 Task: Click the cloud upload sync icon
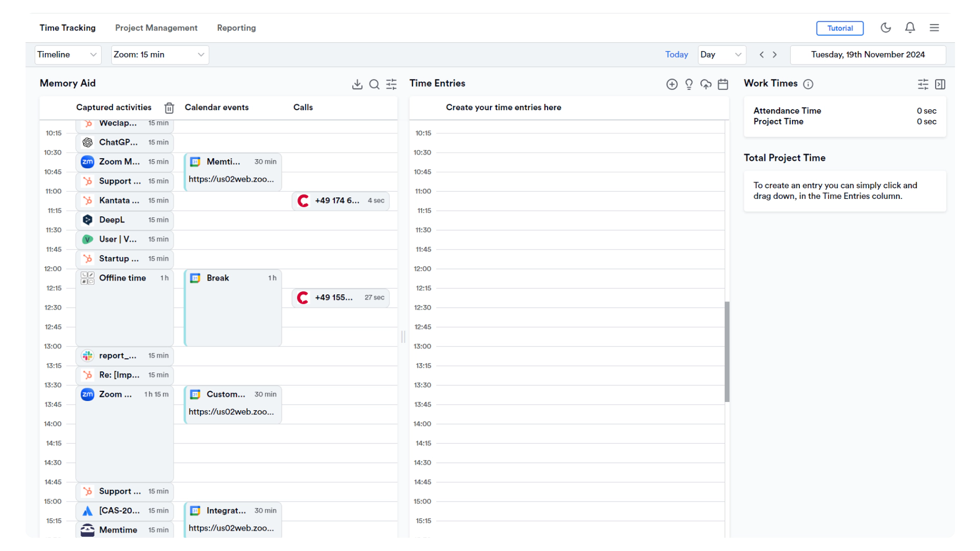click(x=706, y=84)
